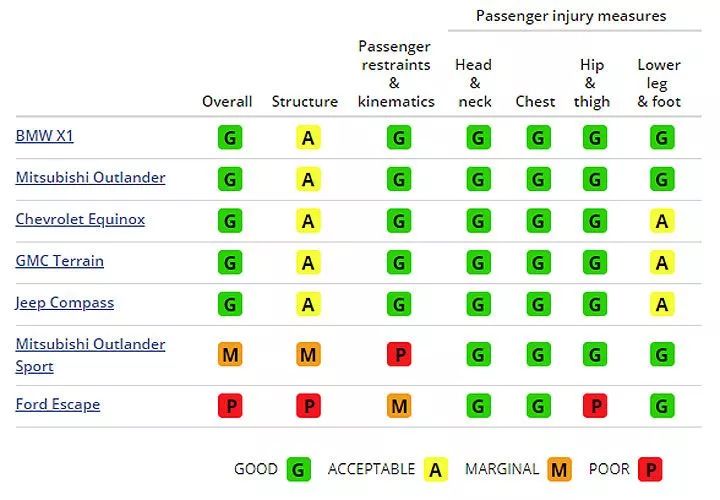Screen dimensions: 720x500
Task: Open the Mitsubishi Outlander link
Action: click(90, 178)
